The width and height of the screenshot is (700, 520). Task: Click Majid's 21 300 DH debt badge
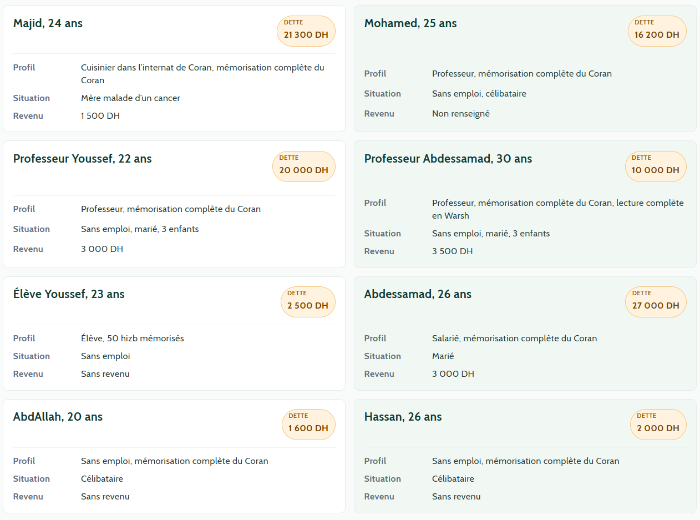pos(306,31)
